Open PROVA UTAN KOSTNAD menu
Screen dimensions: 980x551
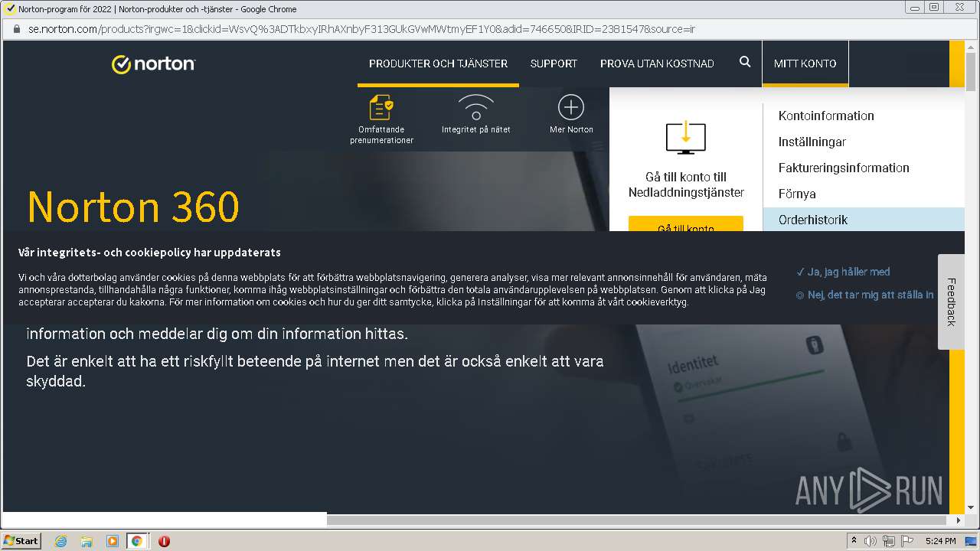click(x=657, y=64)
